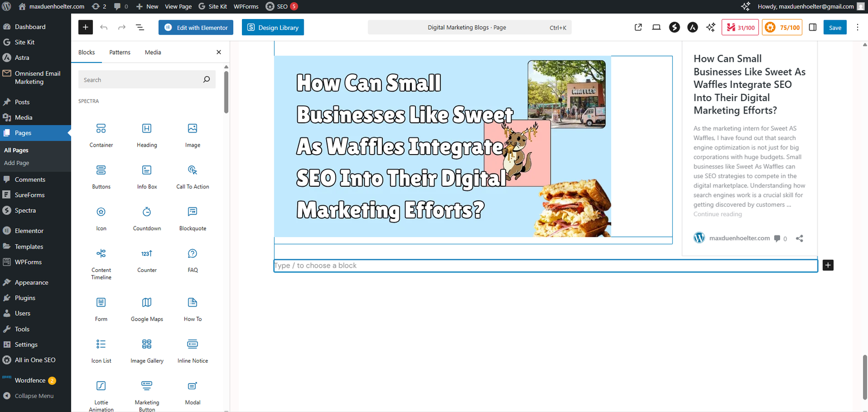This screenshot has width=868, height=412.
Task: Toggle device preview view icon
Action: 656,27
